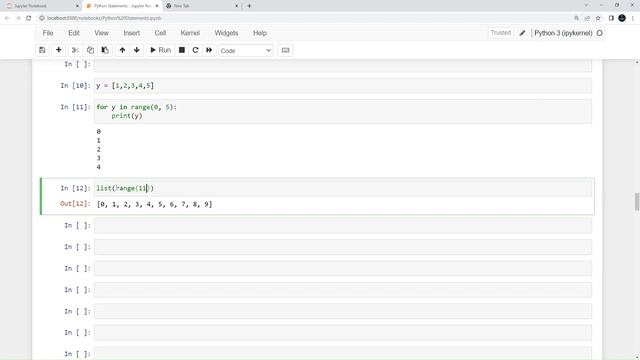Open a new browser tab with plus
640x360 pixels.
[249, 6]
